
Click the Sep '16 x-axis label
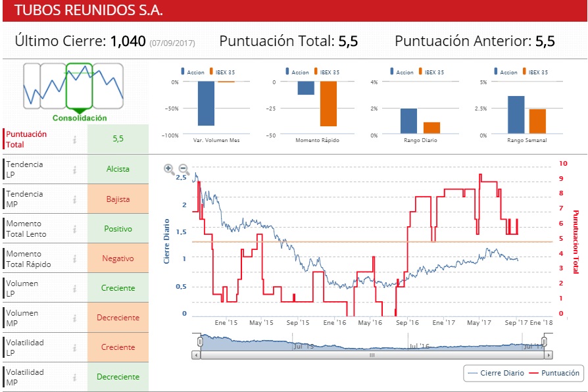point(407,322)
